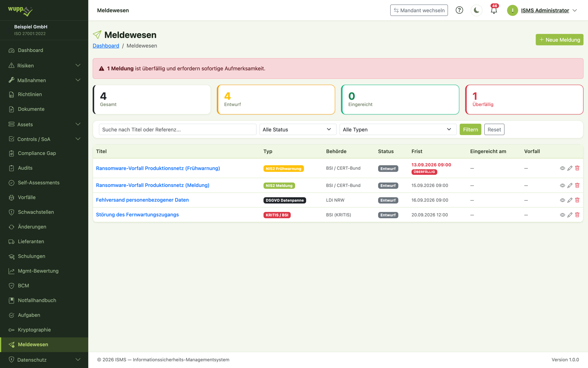The image size is (588, 368).
Task: Open Vorfälle in sidebar
Action: click(44, 197)
